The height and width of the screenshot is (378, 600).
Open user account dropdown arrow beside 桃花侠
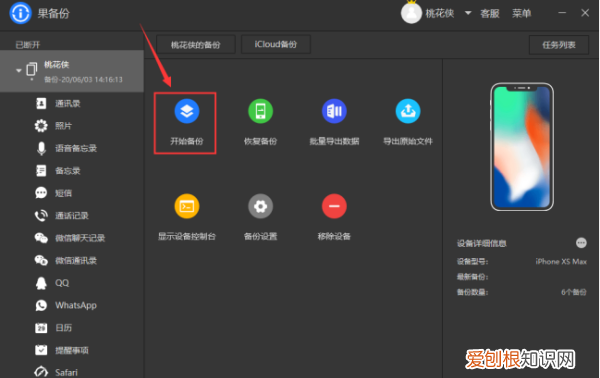click(x=468, y=13)
